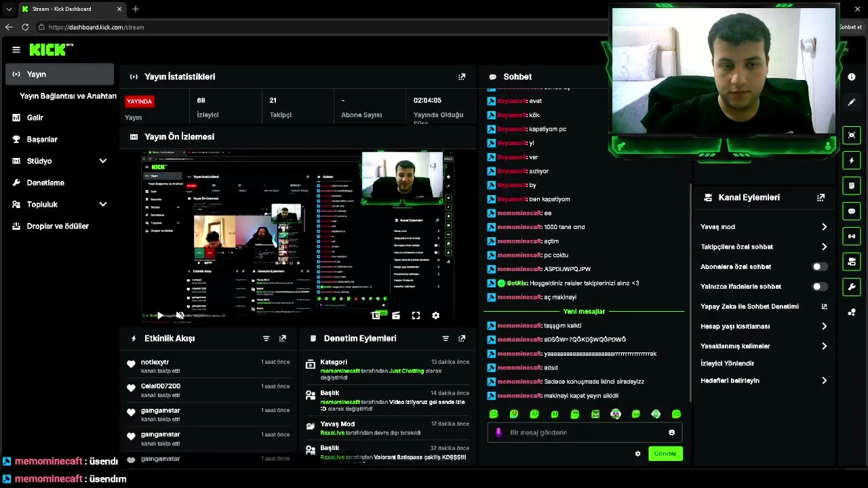Image resolution: width=868 pixels, height=488 pixels.
Task: Toggle the chat bubble widget icon
Action: pos(852,211)
